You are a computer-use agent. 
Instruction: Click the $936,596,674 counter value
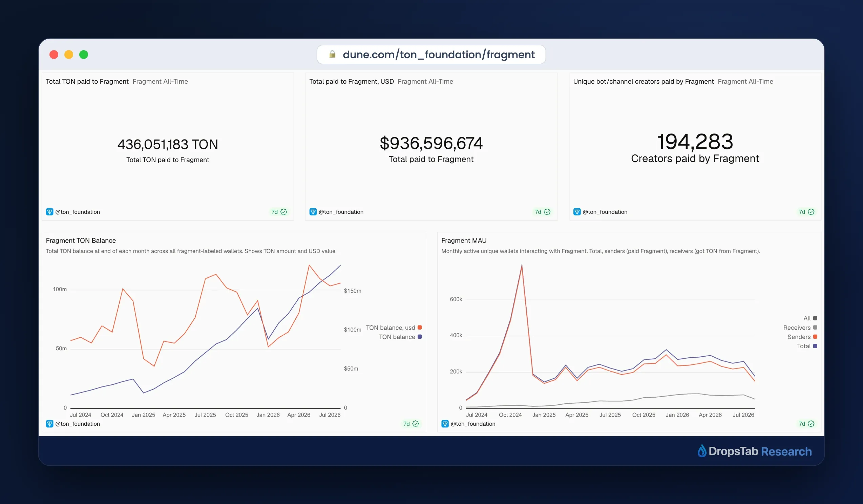[x=431, y=143]
